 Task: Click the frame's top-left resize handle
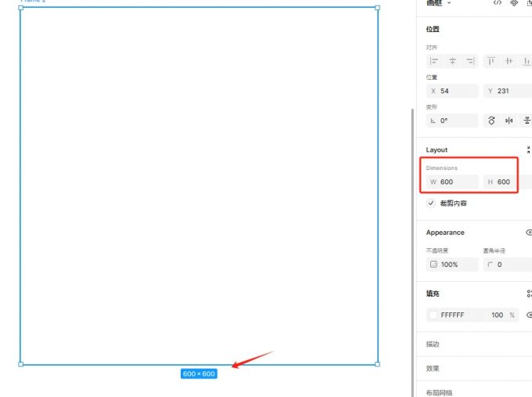[20, 8]
